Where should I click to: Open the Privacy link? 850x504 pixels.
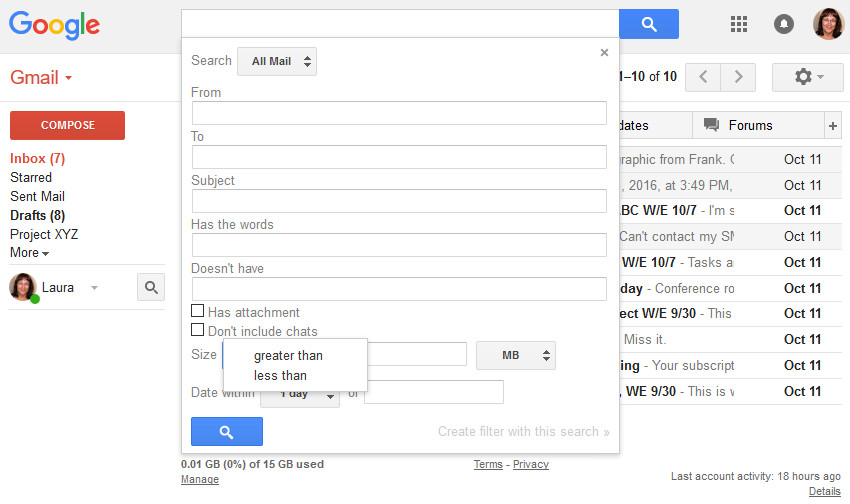(531, 464)
